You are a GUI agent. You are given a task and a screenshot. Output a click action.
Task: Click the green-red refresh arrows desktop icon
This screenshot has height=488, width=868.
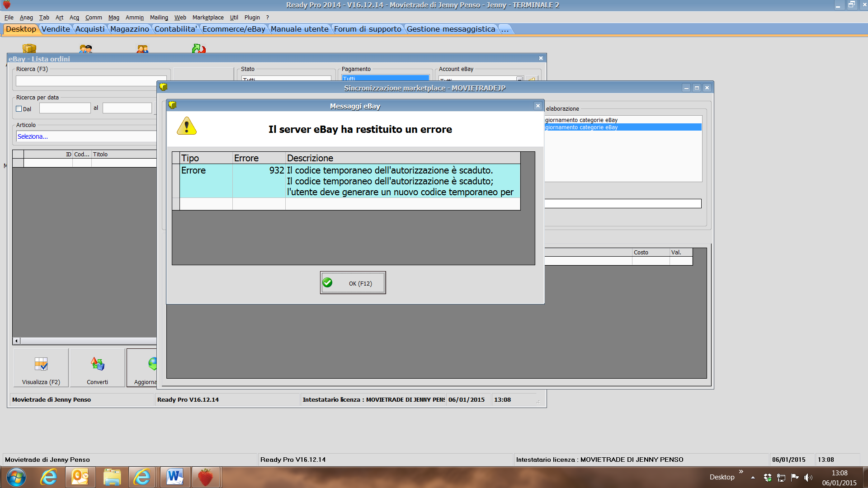coord(198,48)
